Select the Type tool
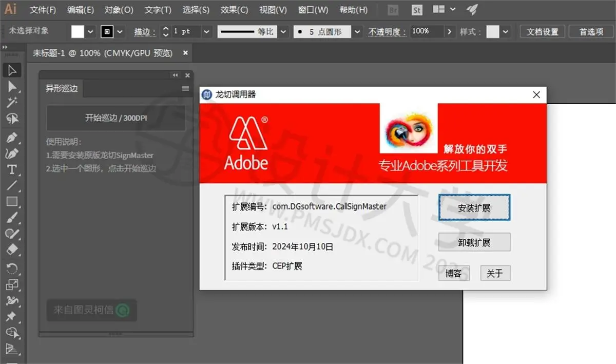The width and height of the screenshot is (616, 364). coord(12,169)
